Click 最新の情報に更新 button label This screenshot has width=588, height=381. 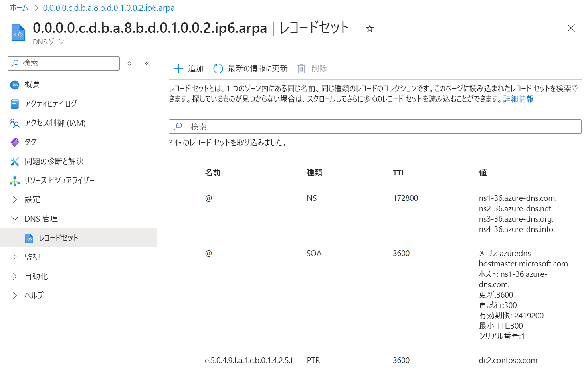click(257, 69)
